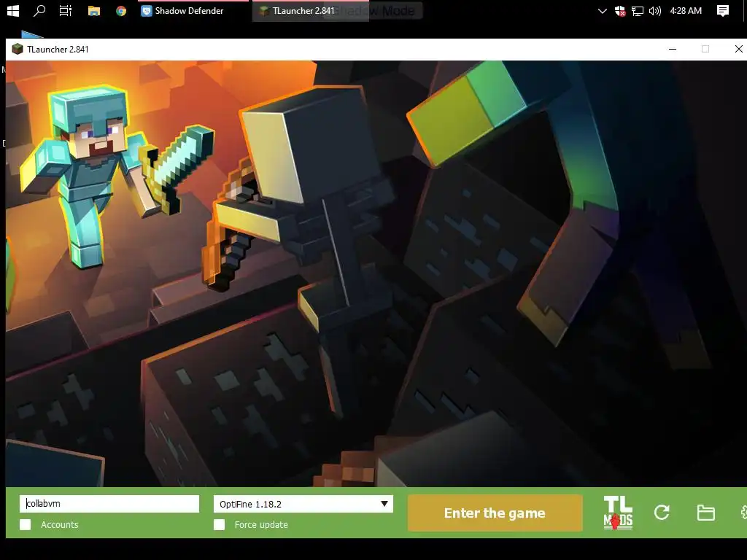Open clock showing 4:28 AM
Screen dimensions: 747x560
pos(686,10)
